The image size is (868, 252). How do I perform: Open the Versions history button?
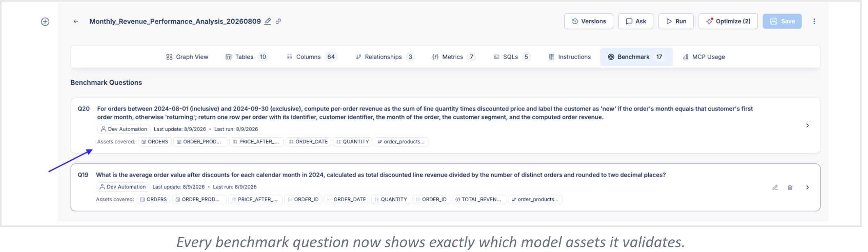(x=589, y=21)
